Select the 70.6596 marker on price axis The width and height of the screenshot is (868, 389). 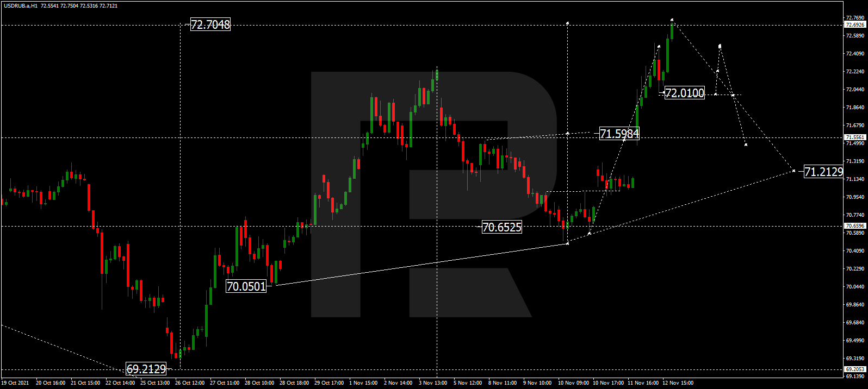[855, 225]
